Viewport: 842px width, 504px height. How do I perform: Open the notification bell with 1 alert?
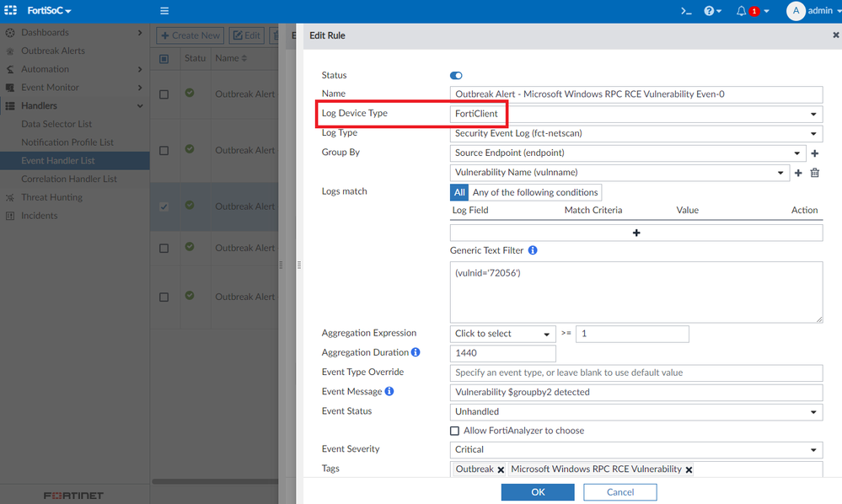tap(753, 11)
